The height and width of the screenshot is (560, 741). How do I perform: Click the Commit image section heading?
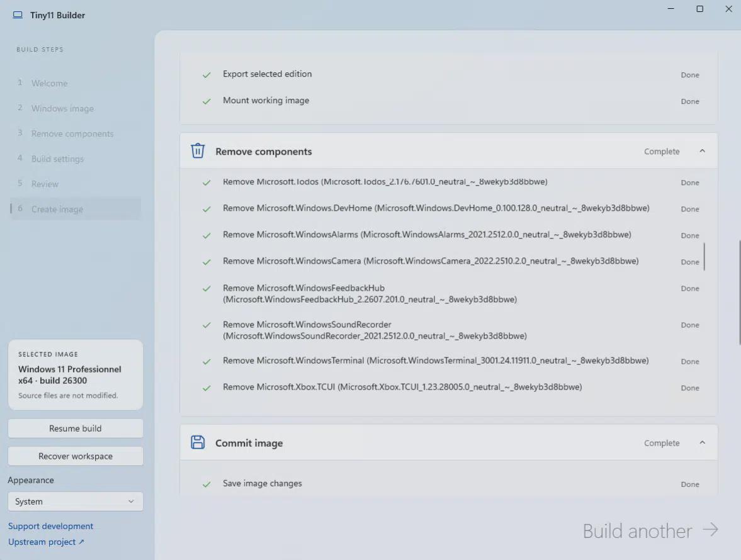point(249,444)
